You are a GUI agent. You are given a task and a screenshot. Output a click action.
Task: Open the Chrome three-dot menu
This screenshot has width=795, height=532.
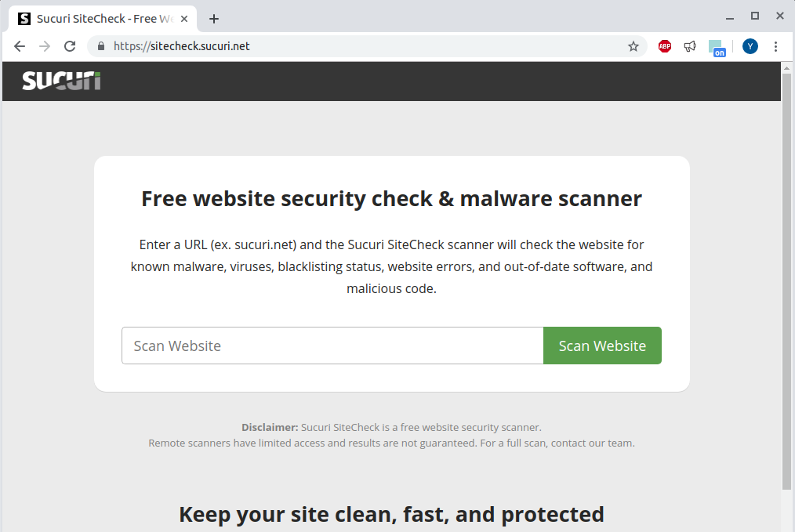coord(776,46)
